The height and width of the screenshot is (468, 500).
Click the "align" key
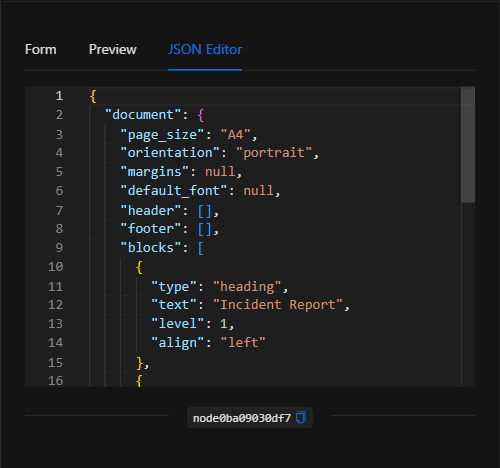(177, 343)
